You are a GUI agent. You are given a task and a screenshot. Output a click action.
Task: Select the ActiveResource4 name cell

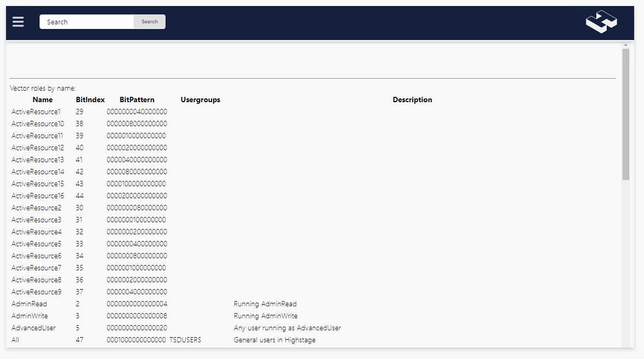coord(37,232)
